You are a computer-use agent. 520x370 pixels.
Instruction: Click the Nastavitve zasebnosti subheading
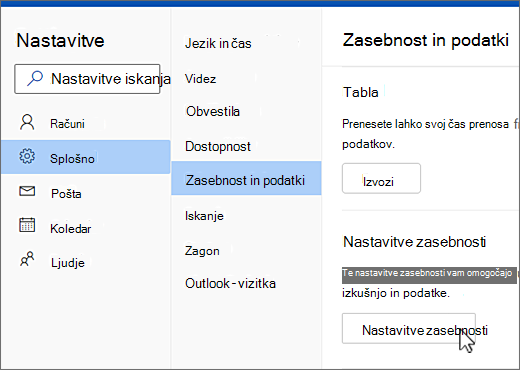(x=414, y=242)
